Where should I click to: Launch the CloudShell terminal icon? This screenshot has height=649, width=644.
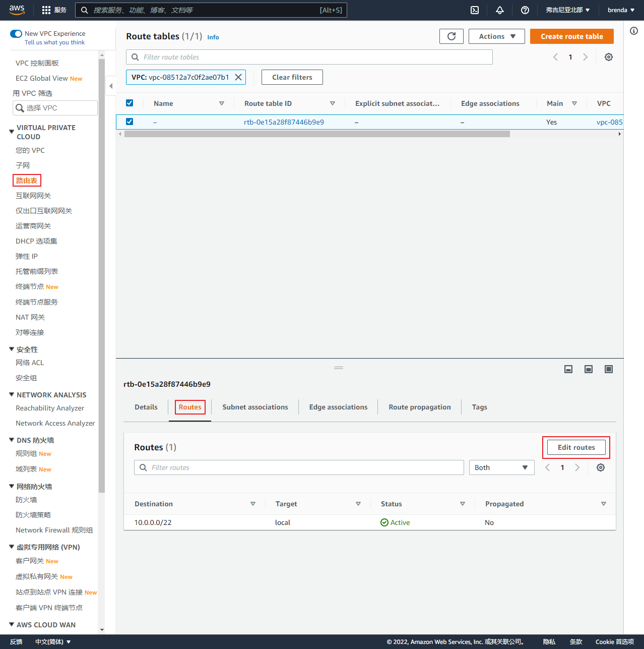click(x=475, y=10)
